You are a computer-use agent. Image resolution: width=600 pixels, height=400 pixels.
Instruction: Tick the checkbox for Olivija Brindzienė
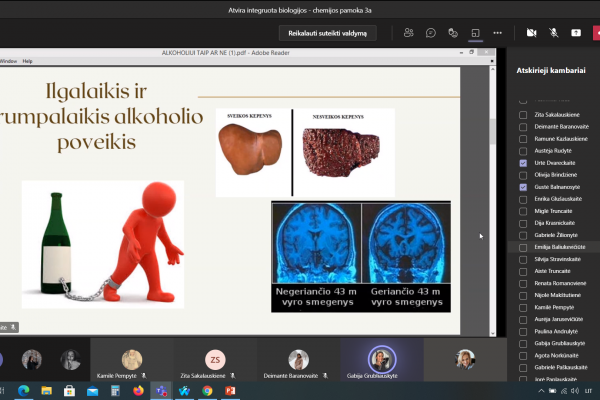point(523,175)
